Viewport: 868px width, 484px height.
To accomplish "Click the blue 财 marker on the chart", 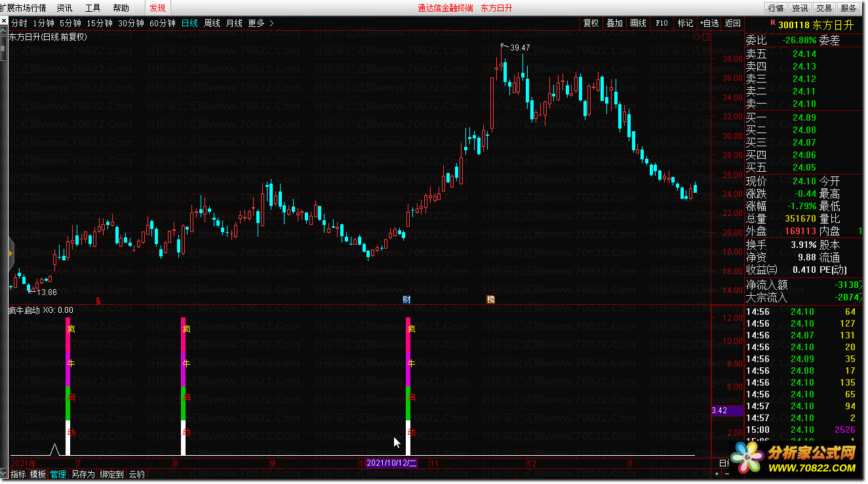I will [406, 300].
